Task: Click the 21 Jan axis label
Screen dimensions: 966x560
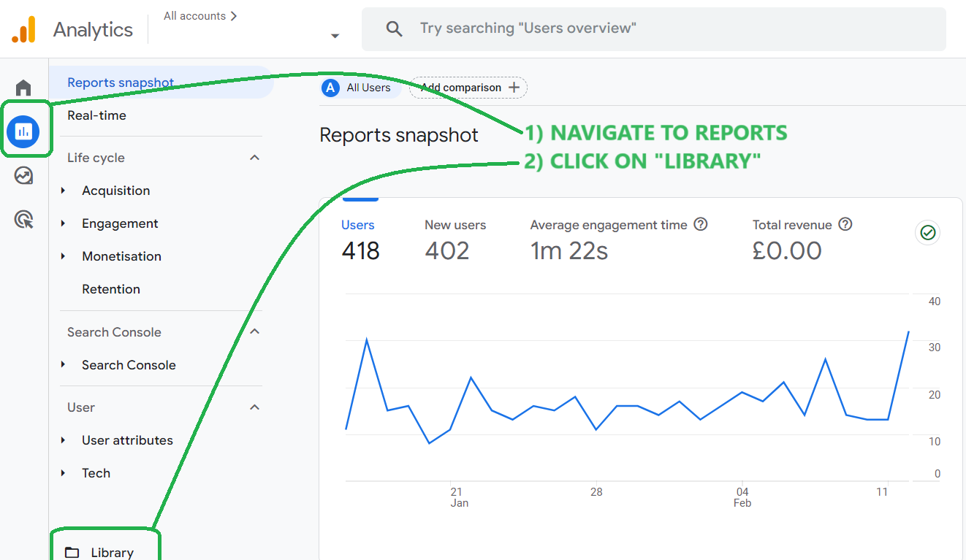Action: click(x=457, y=497)
